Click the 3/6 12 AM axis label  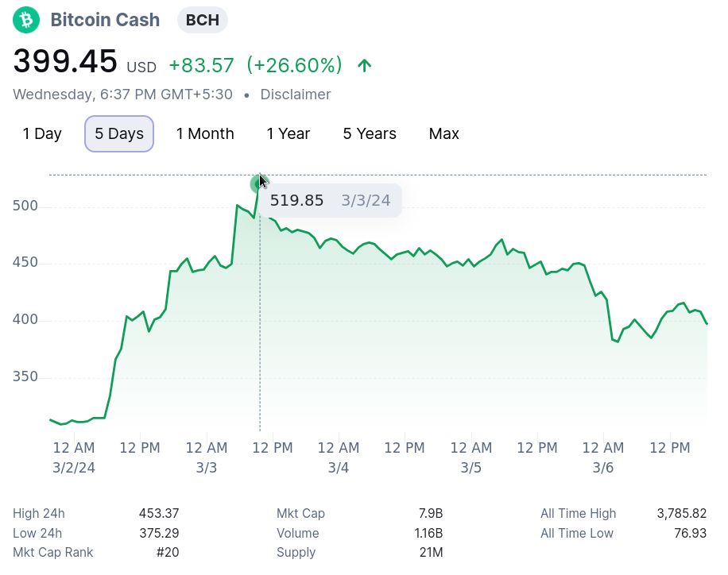(x=603, y=457)
